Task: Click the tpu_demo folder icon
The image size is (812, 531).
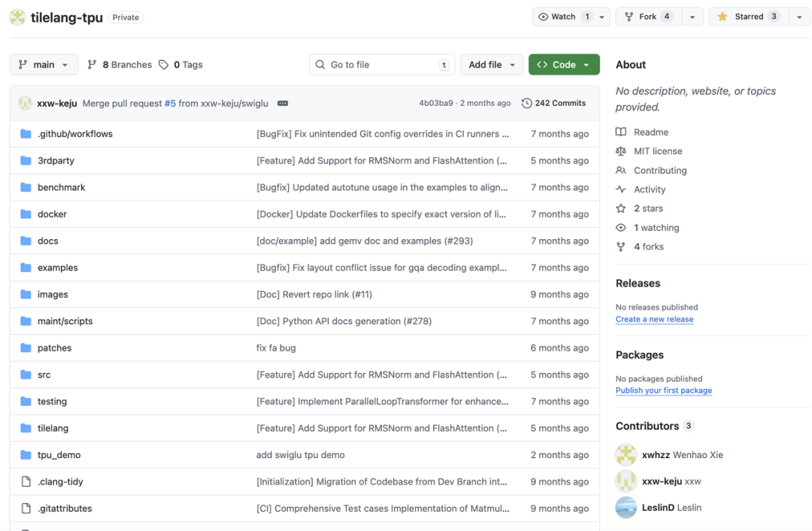Action: point(26,455)
